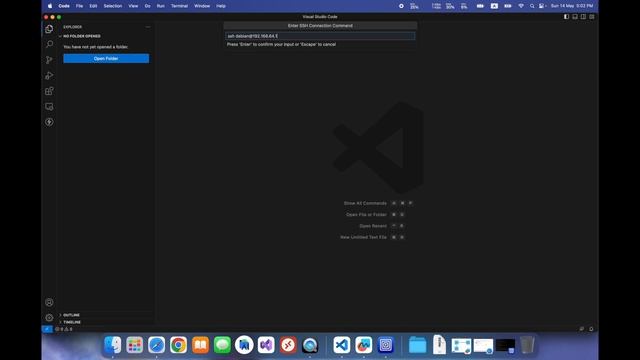
Task: Open Visual Studio Code icon in dock
Action: tap(341, 345)
